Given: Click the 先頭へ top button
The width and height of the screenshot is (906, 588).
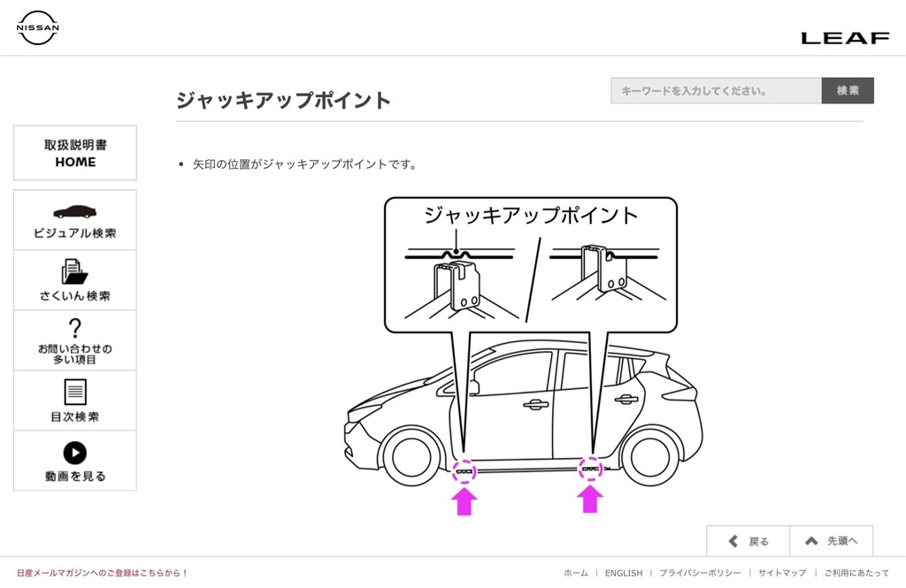Looking at the screenshot, I should (831, 541).
